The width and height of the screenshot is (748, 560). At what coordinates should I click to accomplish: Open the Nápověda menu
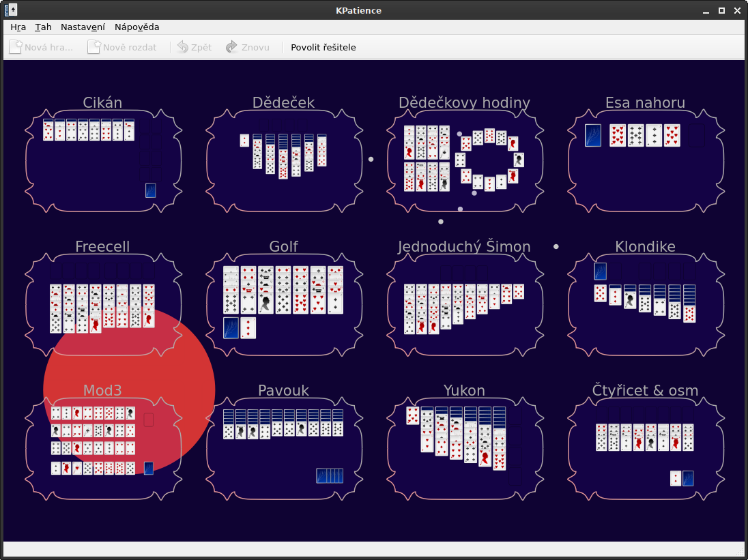[x=137, y=27]
